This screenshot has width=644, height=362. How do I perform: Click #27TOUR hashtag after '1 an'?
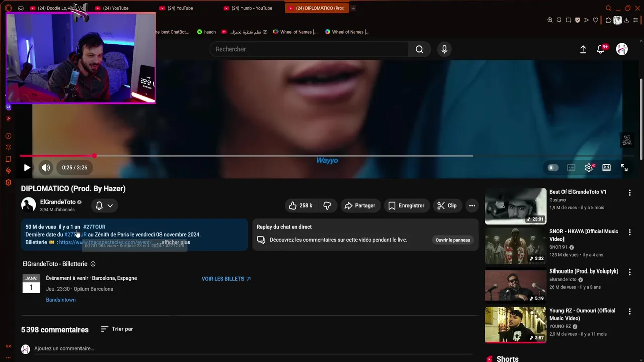pos(94,227)
